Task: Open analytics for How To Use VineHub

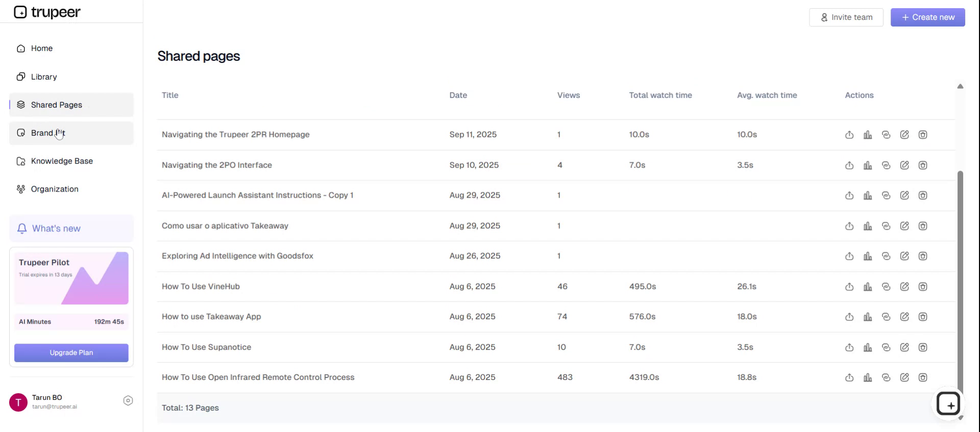Action: 868,287
